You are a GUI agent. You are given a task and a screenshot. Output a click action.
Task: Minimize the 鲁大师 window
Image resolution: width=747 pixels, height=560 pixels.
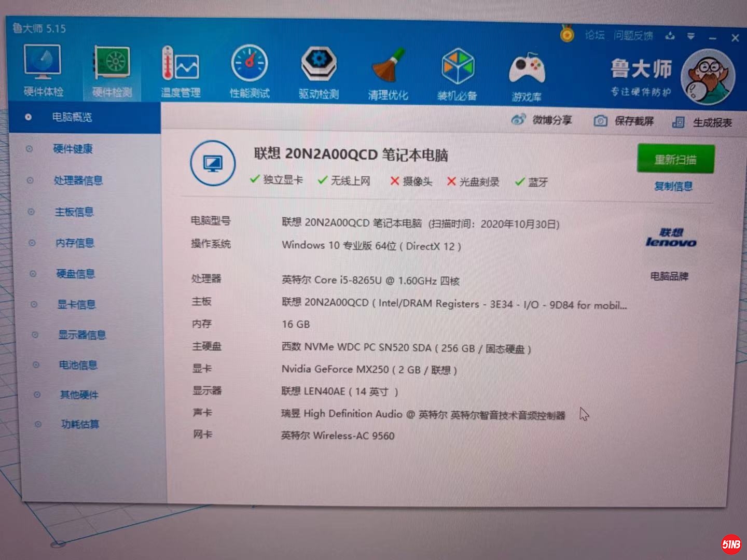[x=713, y=38]
